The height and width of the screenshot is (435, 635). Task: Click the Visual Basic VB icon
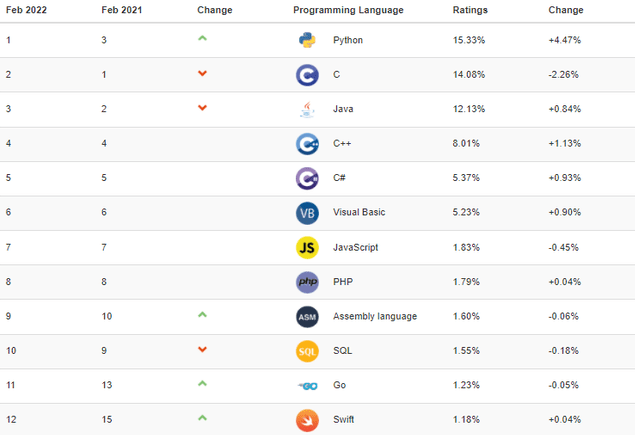click(307, 213)
